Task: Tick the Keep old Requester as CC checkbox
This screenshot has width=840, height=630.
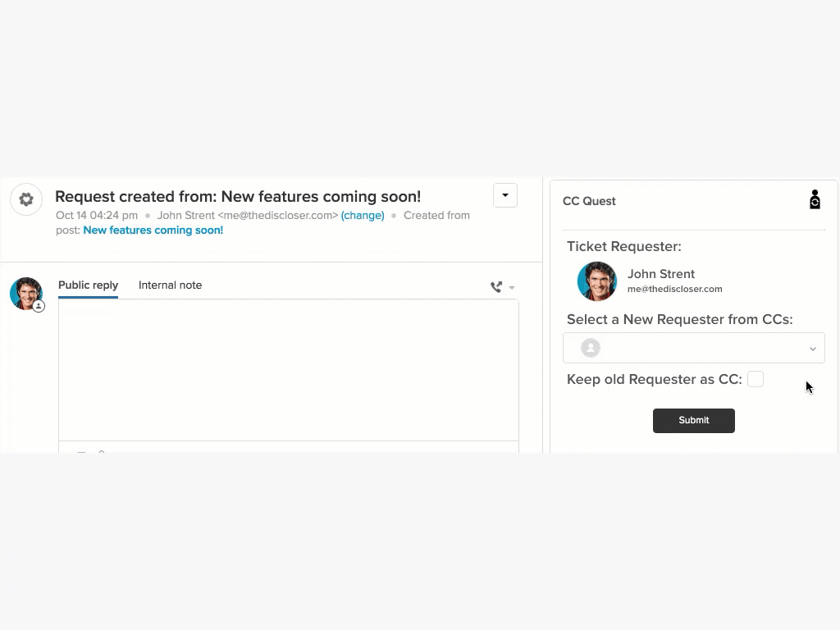Action: tap(756, 379)
